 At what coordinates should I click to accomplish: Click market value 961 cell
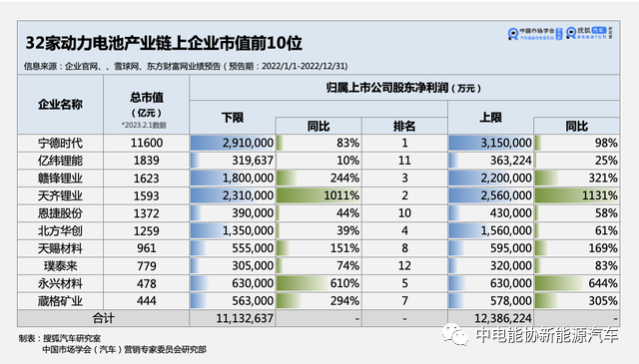pyautogui.click(x=147, y=248)
